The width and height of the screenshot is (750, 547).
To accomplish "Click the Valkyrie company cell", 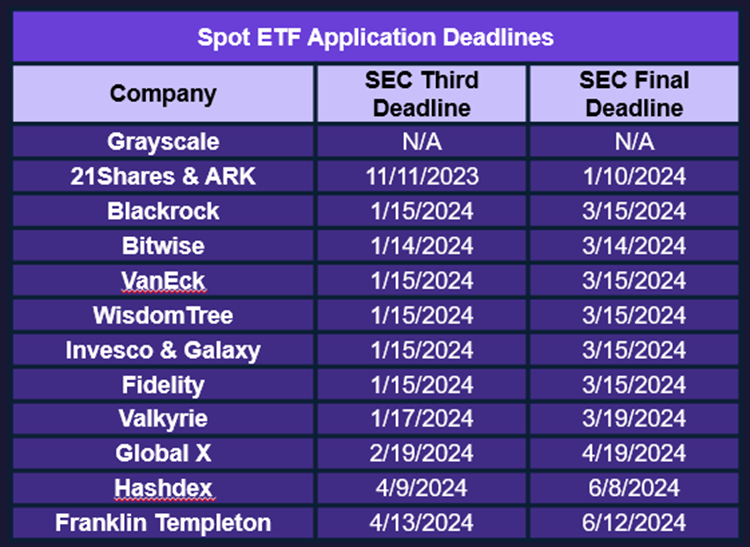I will (163, 419).
